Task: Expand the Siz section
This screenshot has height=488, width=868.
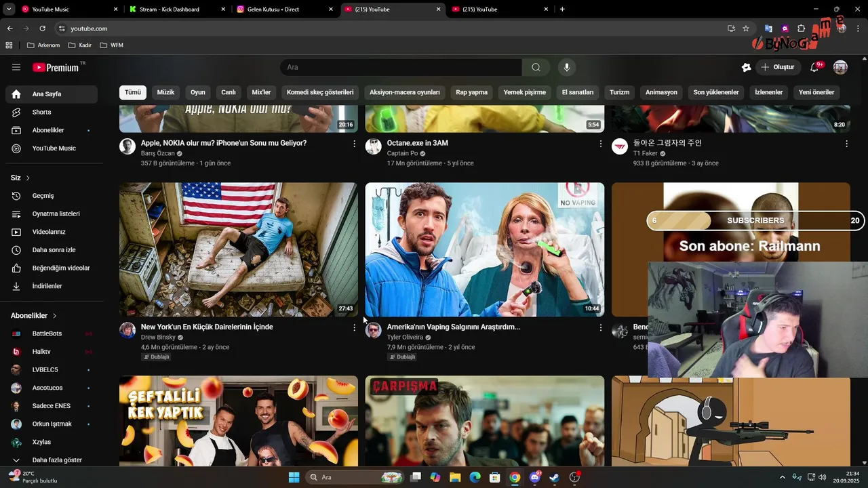Action: tap(20, 178)
